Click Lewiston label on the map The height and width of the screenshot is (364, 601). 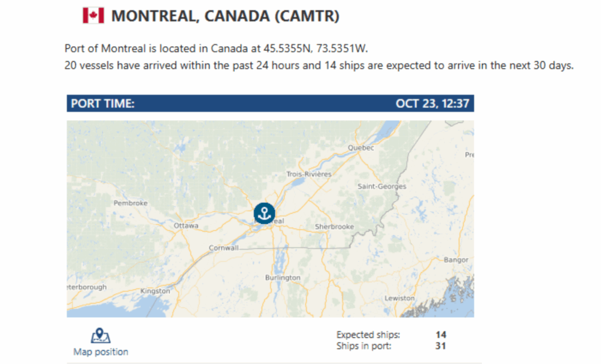click(399, 298)
